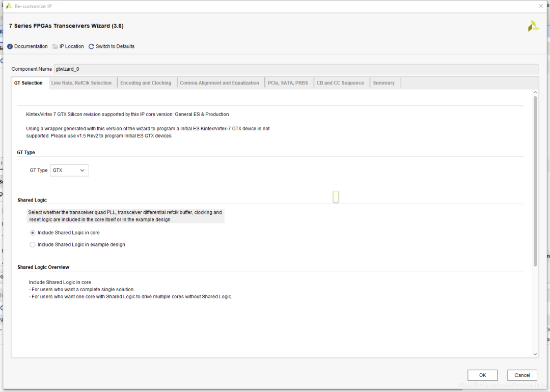Switch to Line Rate, RefClk Selection tab
The height and width of the screenshot is (392, 550).
[81, 83]
